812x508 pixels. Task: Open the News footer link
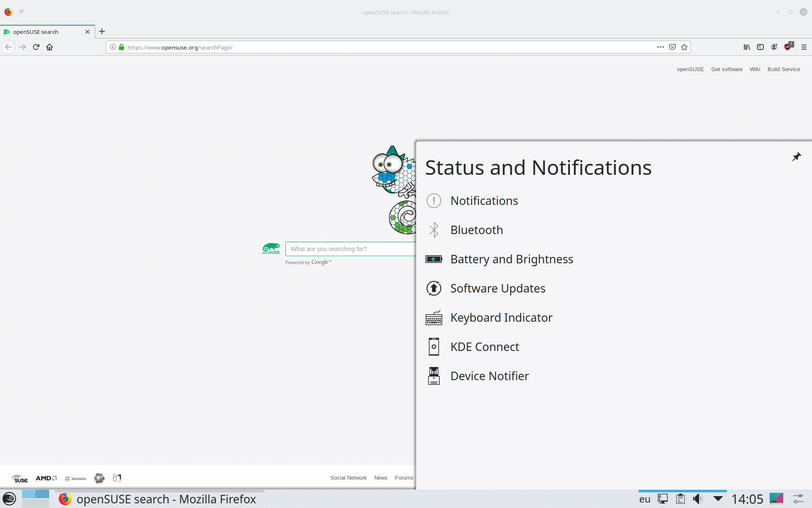tap(381, 478)
